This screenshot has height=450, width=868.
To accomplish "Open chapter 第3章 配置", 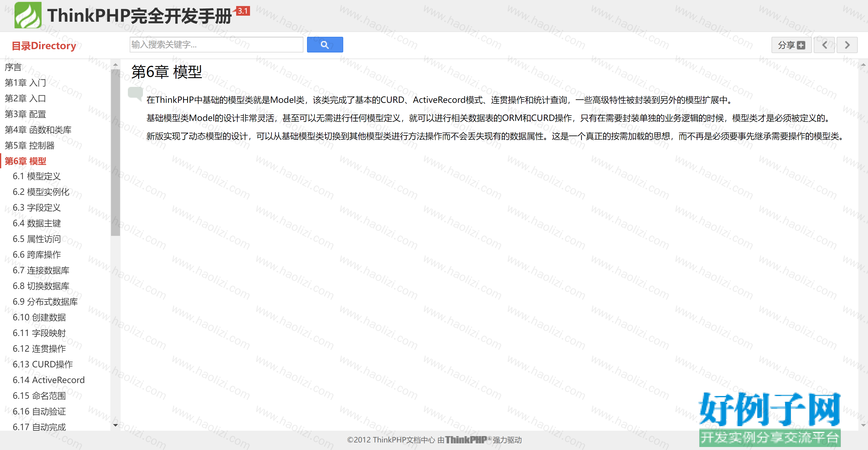I will pyautogui.click(x=25, y=114).
